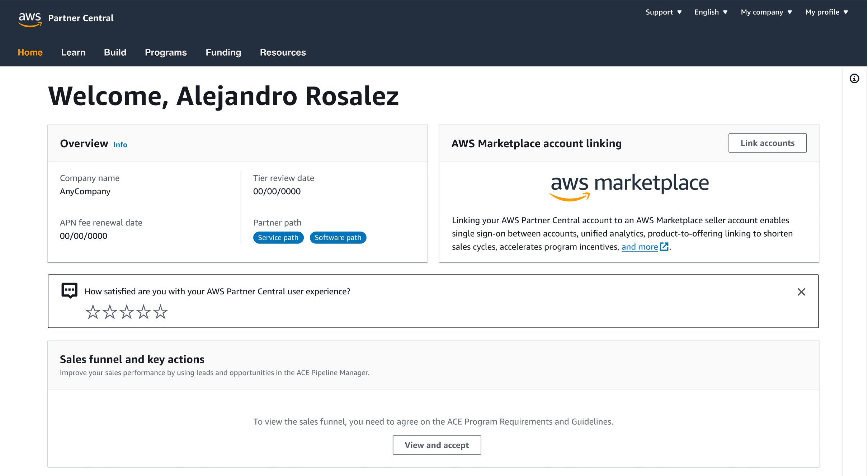
Task: Click the AWS logo in header
Action: pos(30,19)
